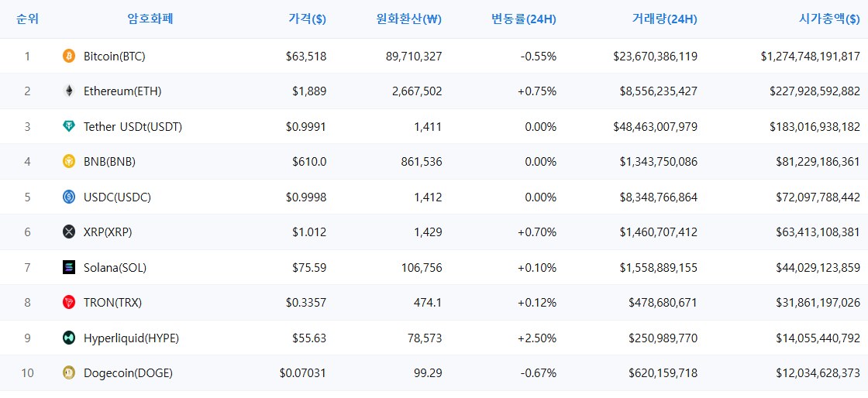The image size is (868, 398).
Task: Click Dogecoin won value 99.29
Action: click(x=428, y=374)
